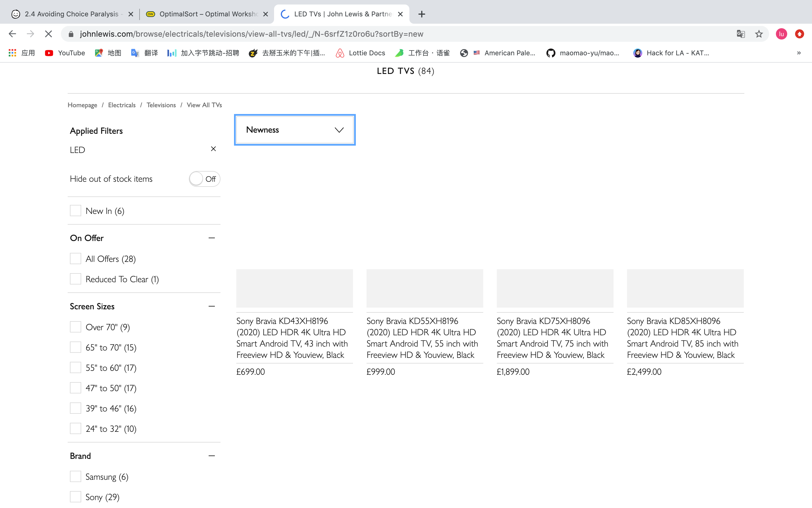Check the Samsung (6) brand box

pos(76,476)
